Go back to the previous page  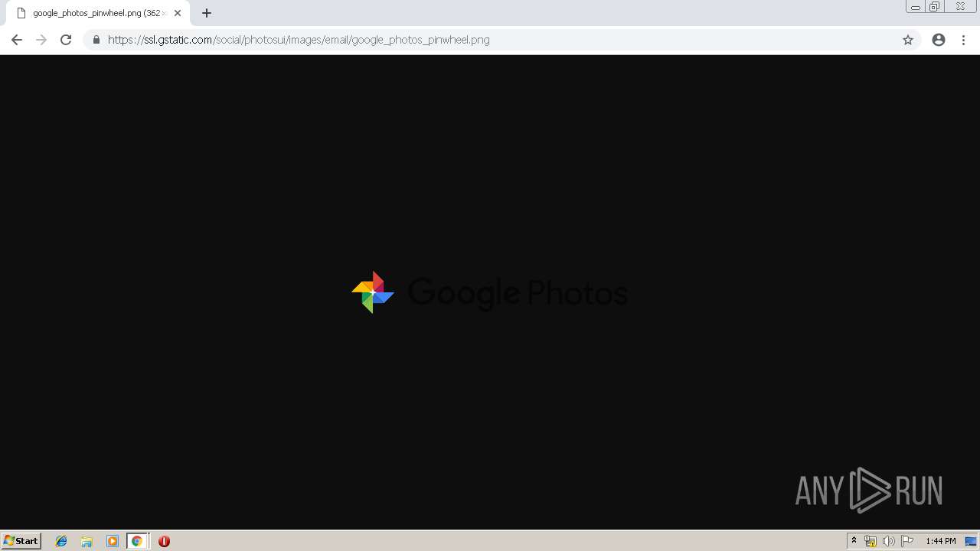point(17,40)
